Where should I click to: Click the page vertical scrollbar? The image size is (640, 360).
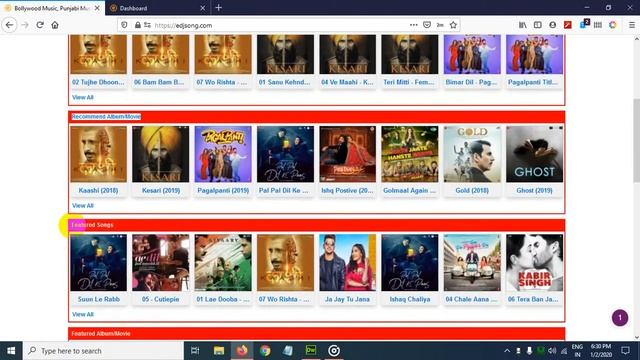pos(636,141)
